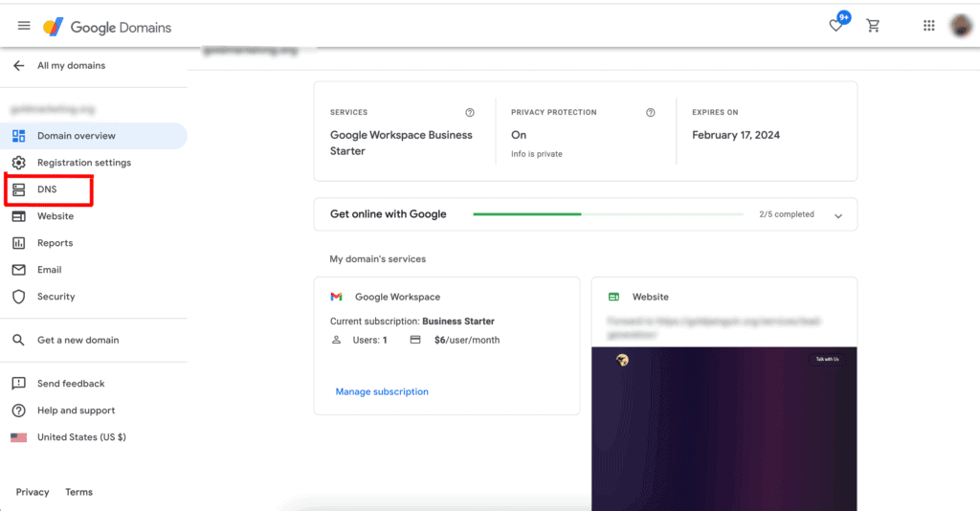Click the Help and support question icon
Screen dimensions: 980x511
[x=19, y=411]
